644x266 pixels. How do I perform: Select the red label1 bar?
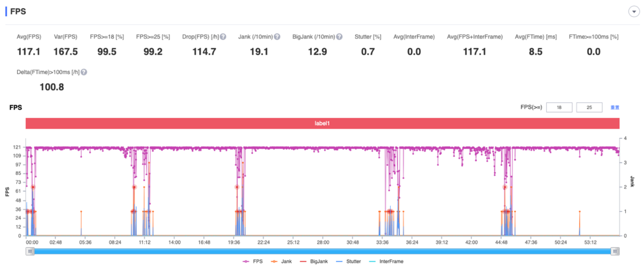[322, 123]
